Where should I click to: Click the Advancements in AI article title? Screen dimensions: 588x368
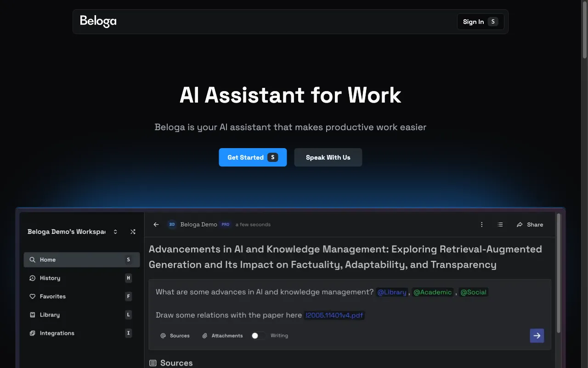[345, 257]
